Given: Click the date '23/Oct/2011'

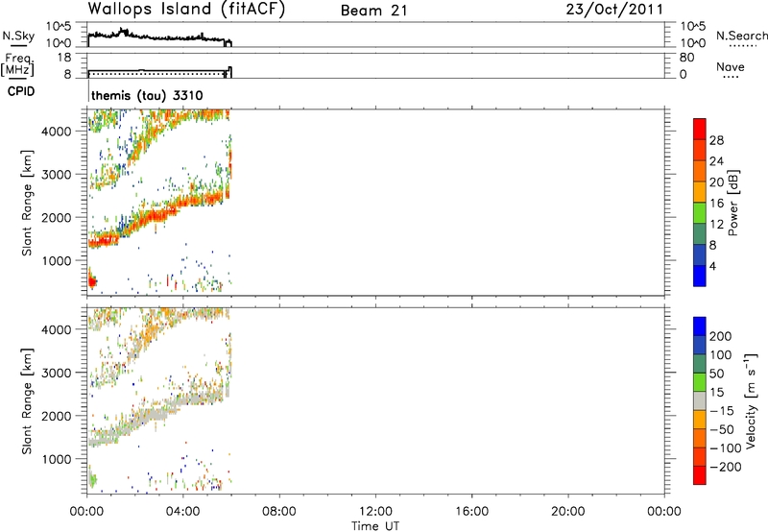Looking at the screenshot, I should click(x=614, y=10).
